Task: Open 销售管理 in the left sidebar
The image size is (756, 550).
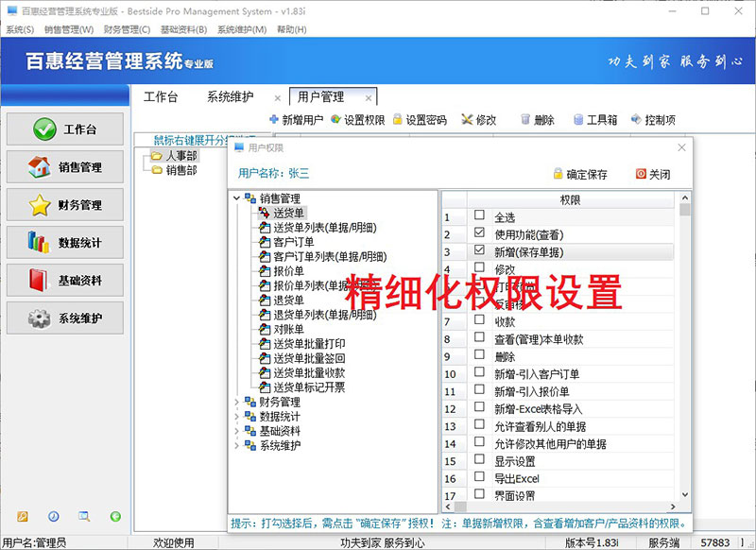Action: point(65,166)
